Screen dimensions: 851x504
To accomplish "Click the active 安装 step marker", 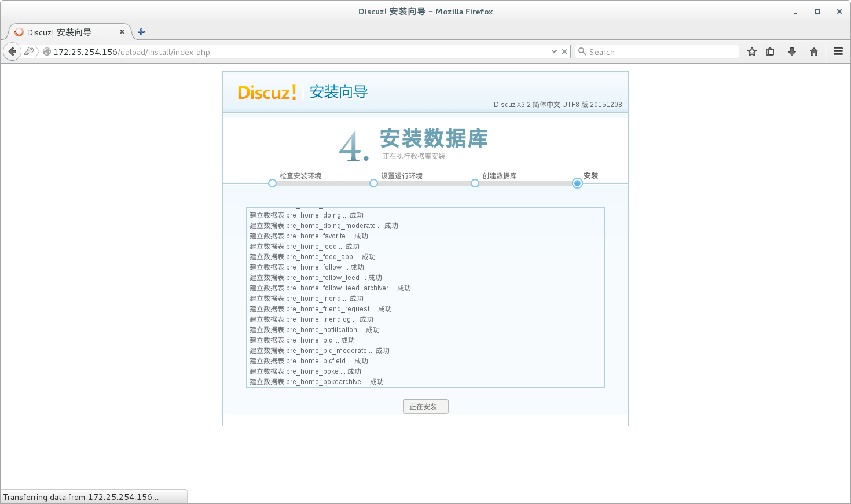I will click(577, 183).
